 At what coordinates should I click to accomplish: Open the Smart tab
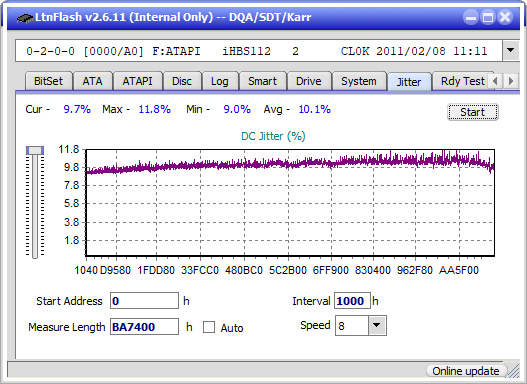coord(262,81)
